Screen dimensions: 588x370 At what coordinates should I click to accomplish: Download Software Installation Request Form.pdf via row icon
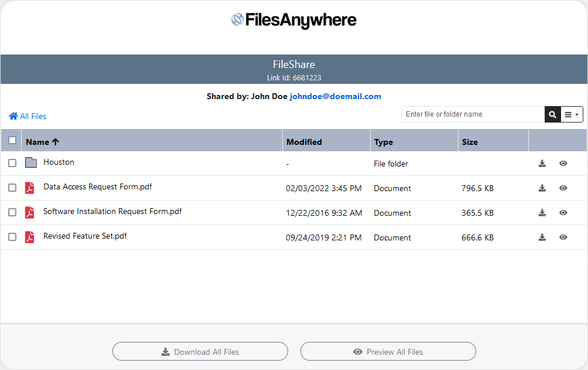(x=542, y=213)
